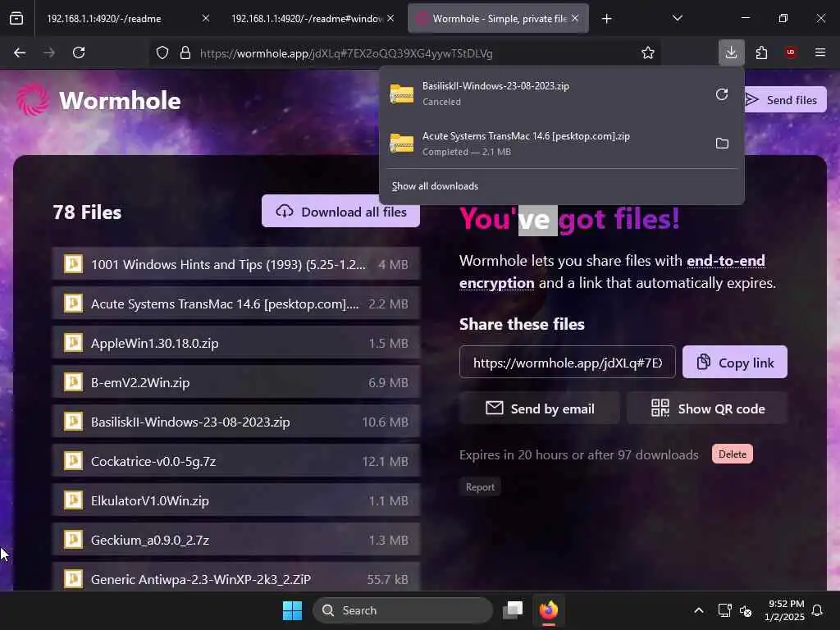Image resolution: width=840 pixels, height=630 pixels.
Task: Click the Geckium file archive icon
Action: click(73, 540)
